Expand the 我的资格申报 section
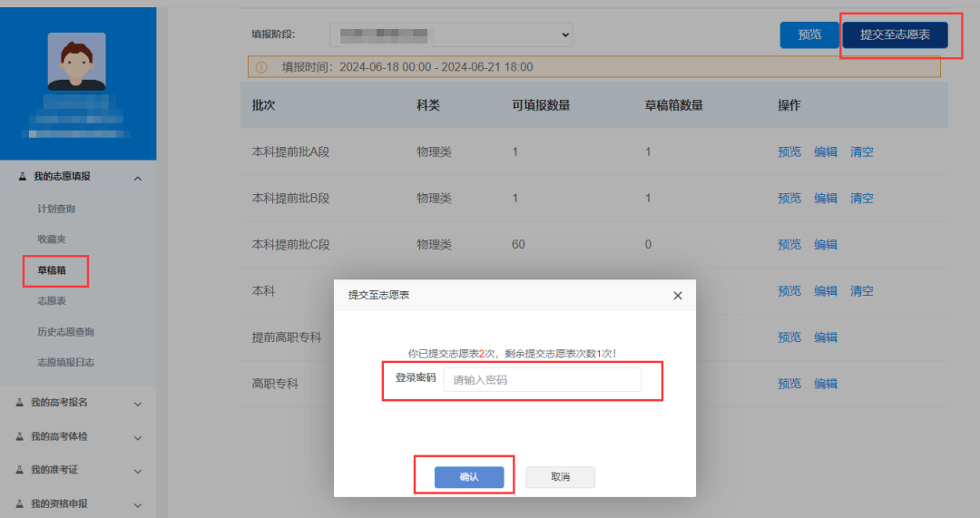Viewport: 980px width, 518px height. (x=138, y=504)
